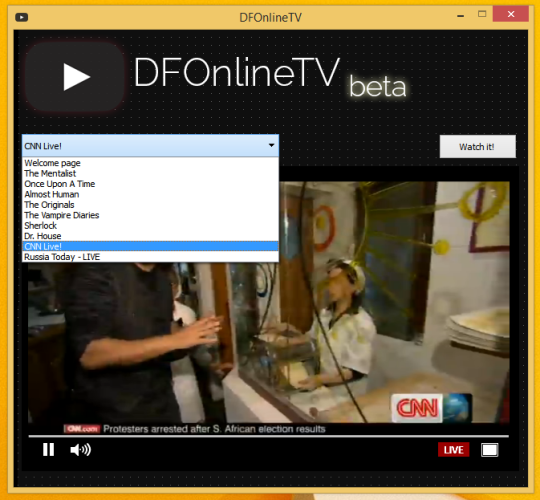Click the red LIVE indicator badge
The image size is (540, 500).
453,450
